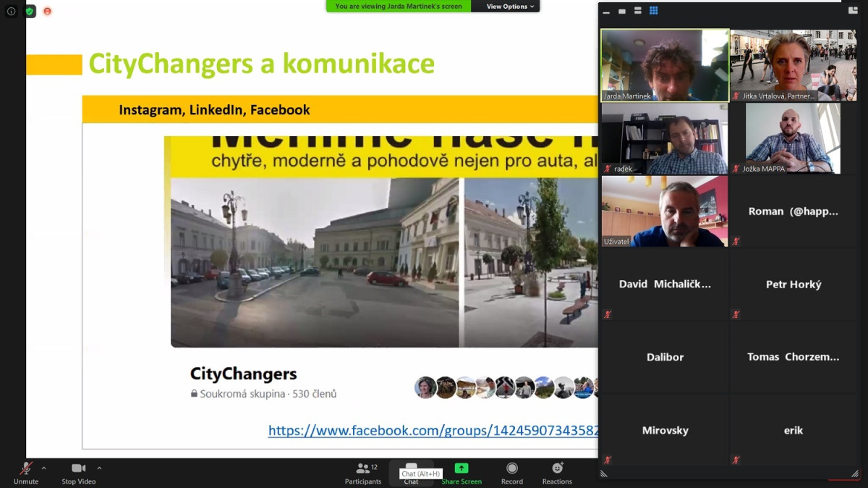Select Jarda Martinek's video tile

[665, 65]
